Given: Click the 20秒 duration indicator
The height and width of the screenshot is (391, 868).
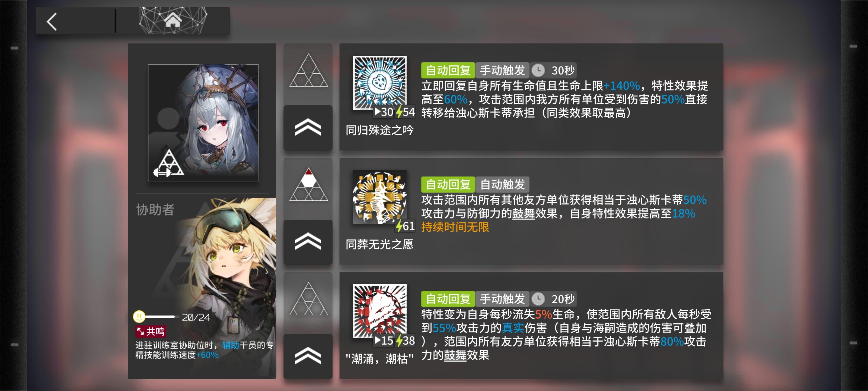Looking at the screenshot, I should (554, 299).
